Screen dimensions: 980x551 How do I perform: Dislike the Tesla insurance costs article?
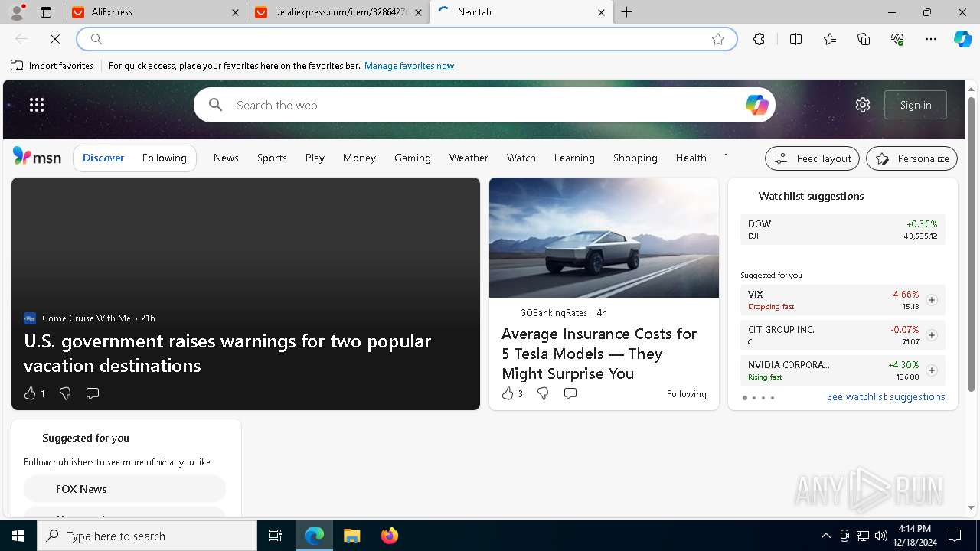pos(543,393)
